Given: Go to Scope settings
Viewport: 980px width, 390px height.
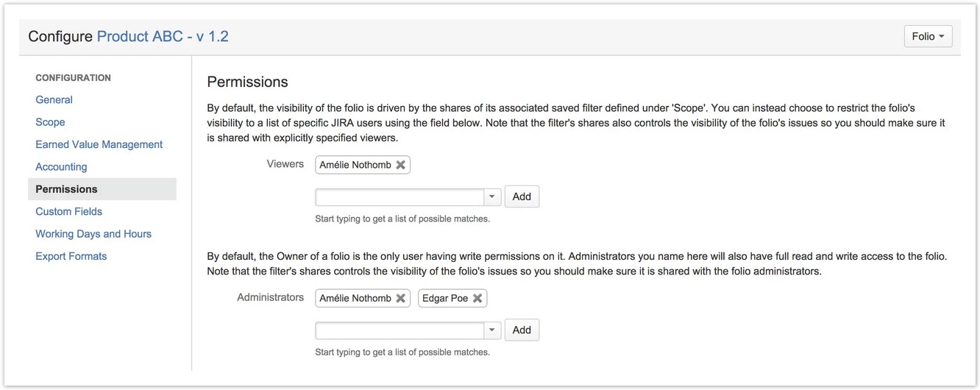Looking at the screenshot, I should pyautogui.click(x=50, y=122).
